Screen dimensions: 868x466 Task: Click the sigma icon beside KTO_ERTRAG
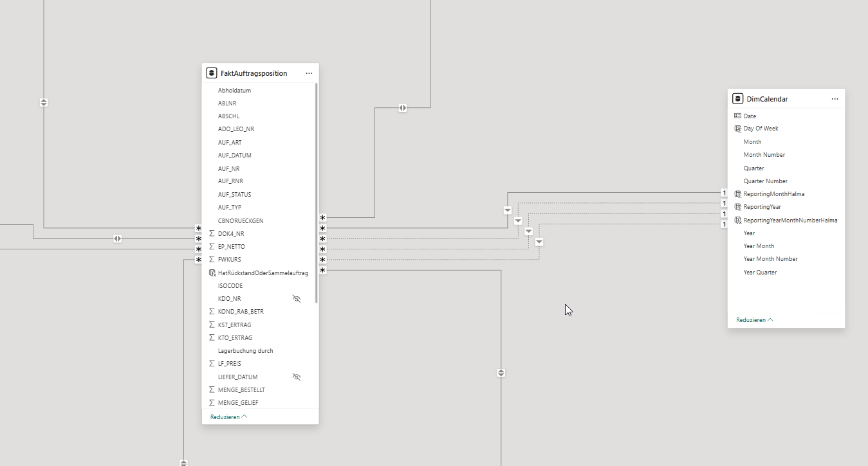coord(212,337)
